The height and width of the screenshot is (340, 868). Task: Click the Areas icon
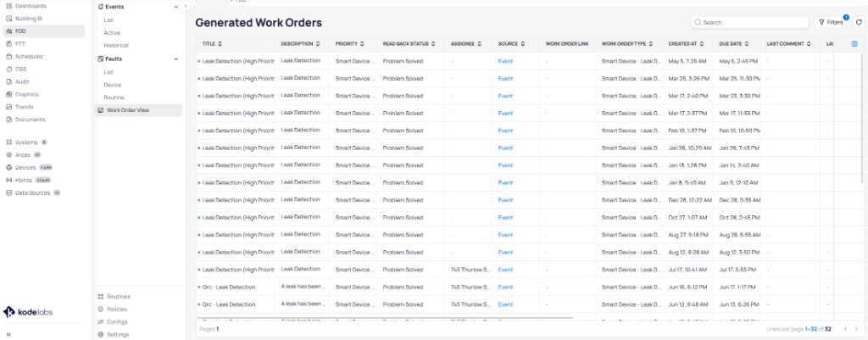pos(8,155)
